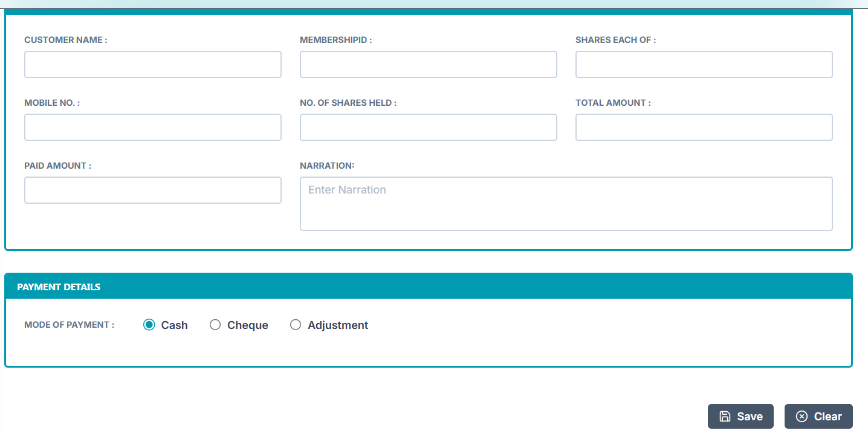Screen dimensions: 868x439
Task: Click the Paid Amount text field
Action: [153, 190]
